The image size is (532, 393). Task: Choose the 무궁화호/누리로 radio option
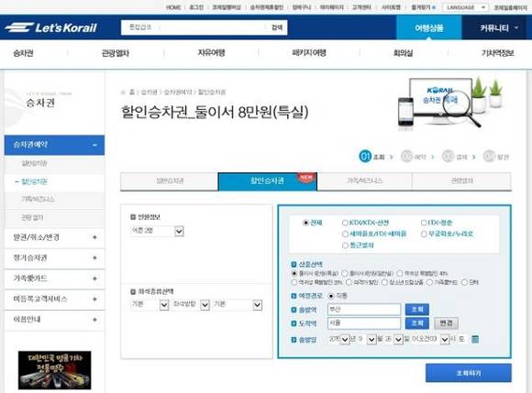pos(424,235)
